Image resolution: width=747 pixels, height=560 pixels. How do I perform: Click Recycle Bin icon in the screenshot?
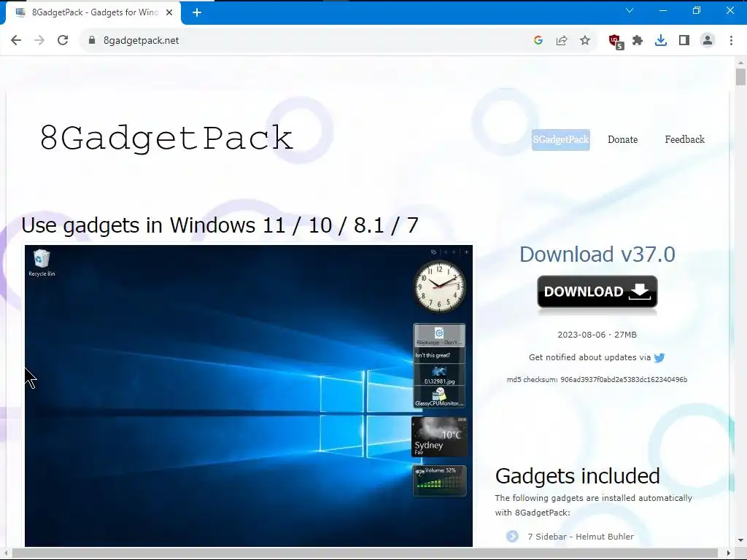pyautogui.click(x=42, y=262)
